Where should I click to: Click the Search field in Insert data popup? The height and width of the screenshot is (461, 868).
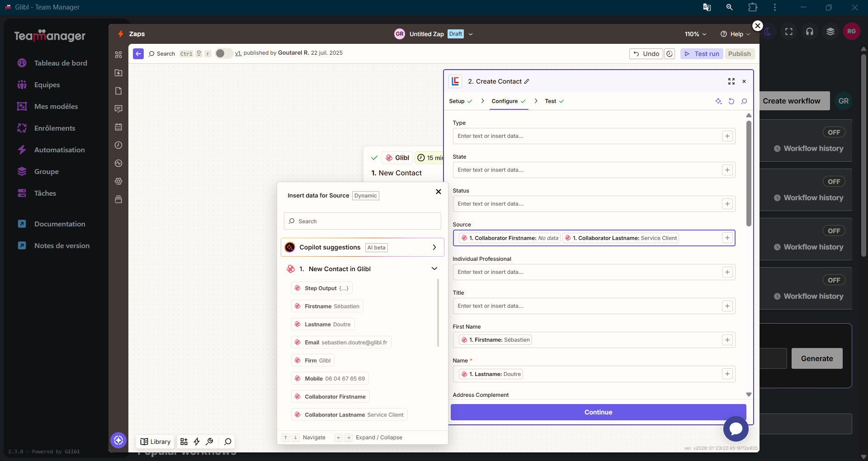click(362, 221)
